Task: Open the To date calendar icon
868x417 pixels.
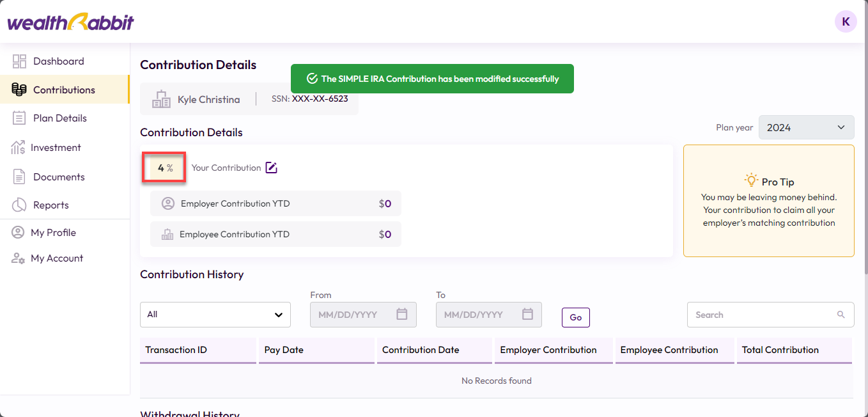Action: point(527,314)
